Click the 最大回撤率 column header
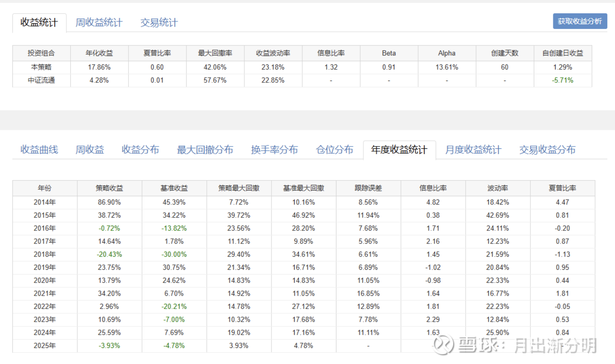615x364 pixels. 215,53
